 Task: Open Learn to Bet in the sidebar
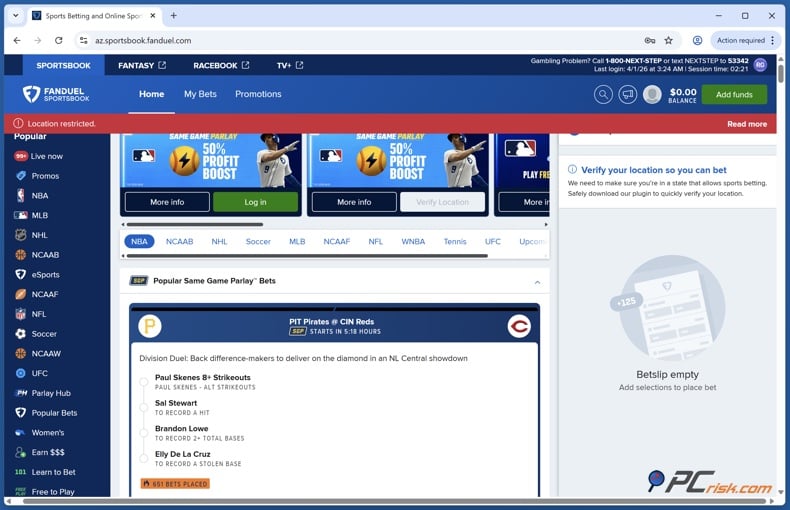45,472
